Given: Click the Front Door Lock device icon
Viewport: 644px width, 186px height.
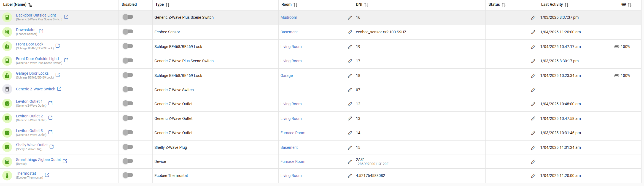Looking at the screenshot, I should pos(7,46).
